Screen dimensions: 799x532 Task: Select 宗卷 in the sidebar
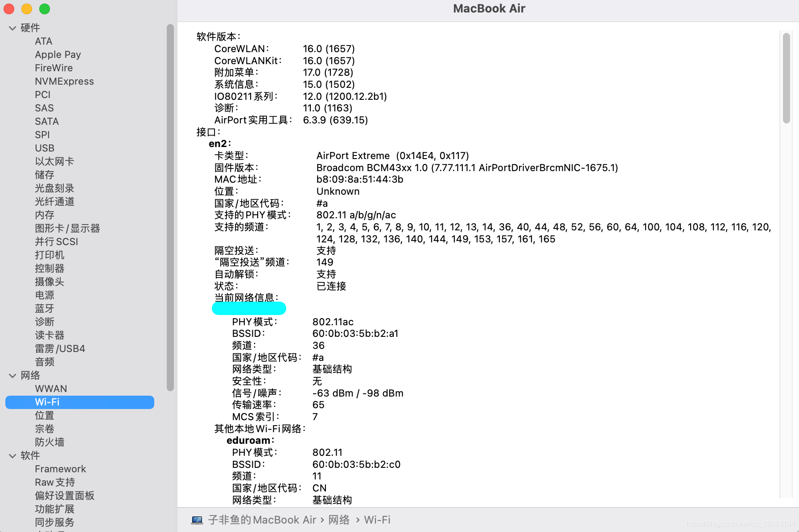tap(45, 429)
